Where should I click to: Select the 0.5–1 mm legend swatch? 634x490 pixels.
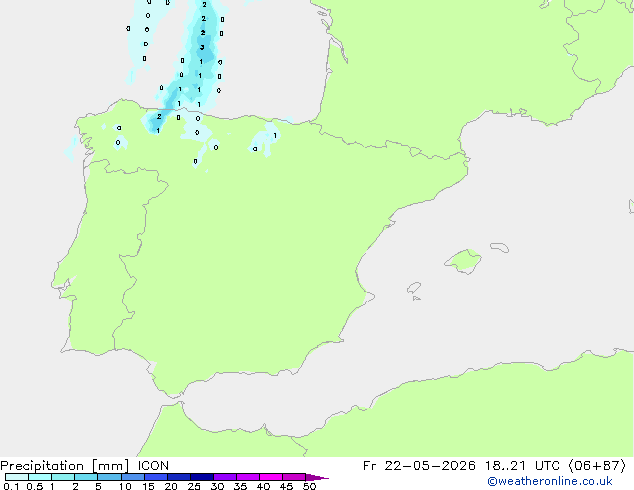[x=40, y=477]
